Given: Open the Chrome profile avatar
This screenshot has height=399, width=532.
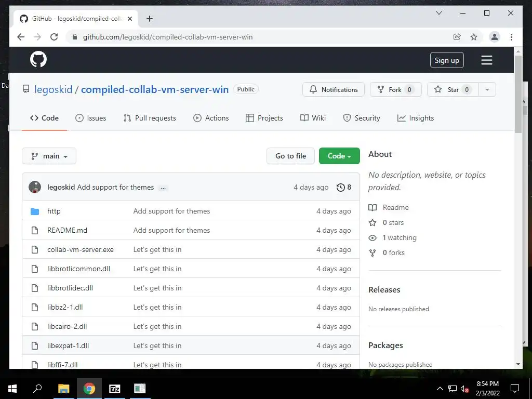Looking at the screenshot, I should pyautogui.click(x=495, y=37).
